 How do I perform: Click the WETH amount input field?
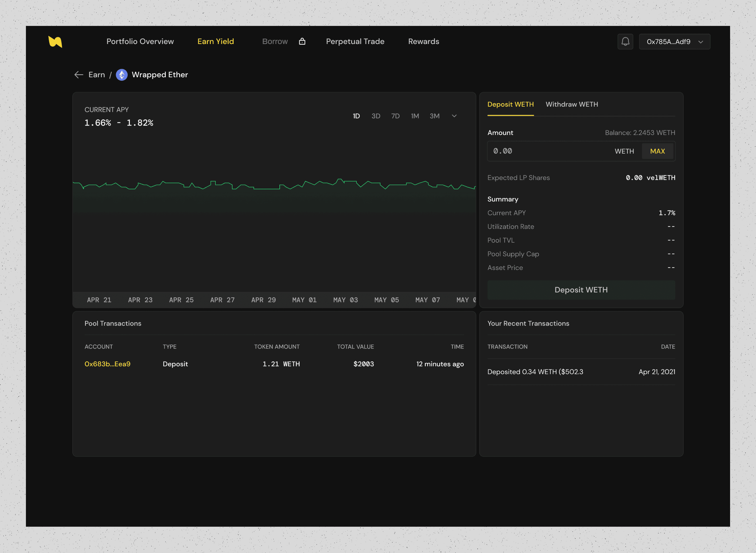[x=549, y=151]
